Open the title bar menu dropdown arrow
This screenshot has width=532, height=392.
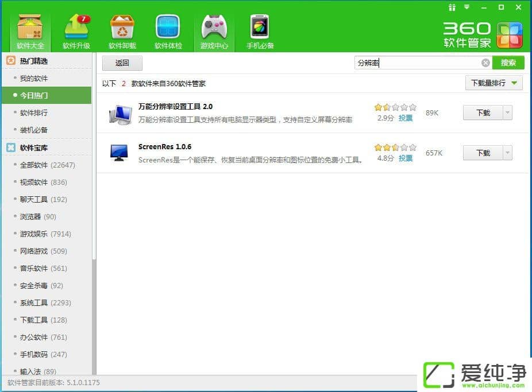(x=467, y=7)
